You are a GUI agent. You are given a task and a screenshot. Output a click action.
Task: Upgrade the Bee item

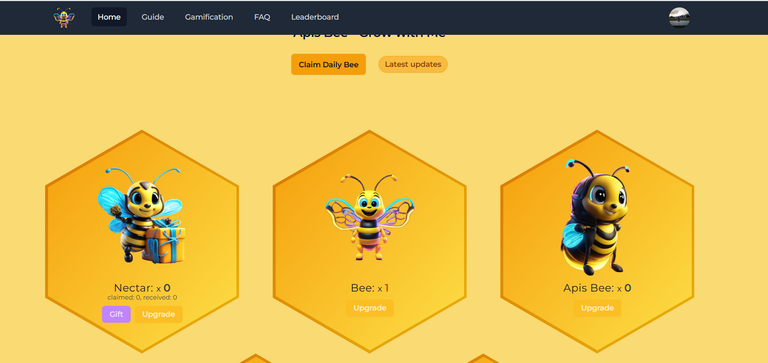(x=370, y=308)
